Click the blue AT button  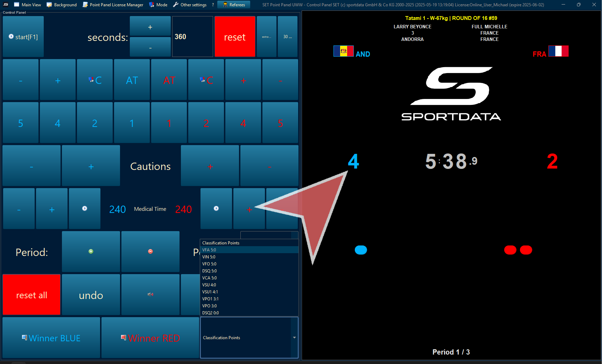[132, 80]
